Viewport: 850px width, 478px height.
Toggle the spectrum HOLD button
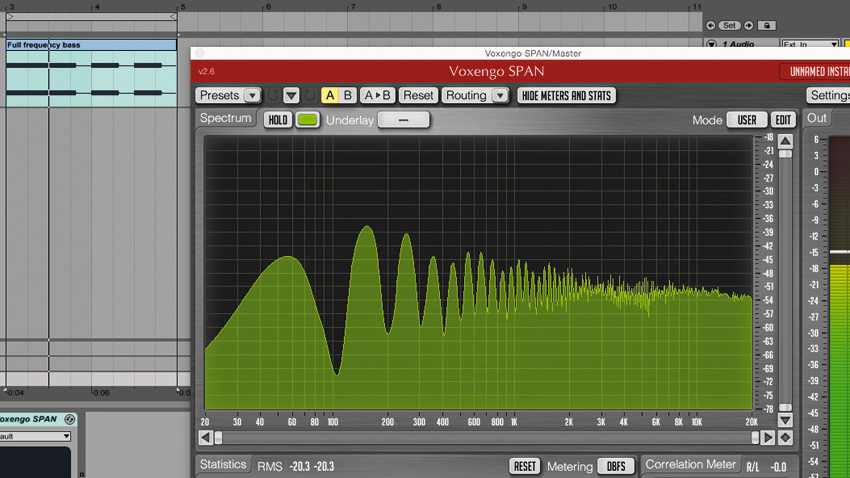coord(278,120)
